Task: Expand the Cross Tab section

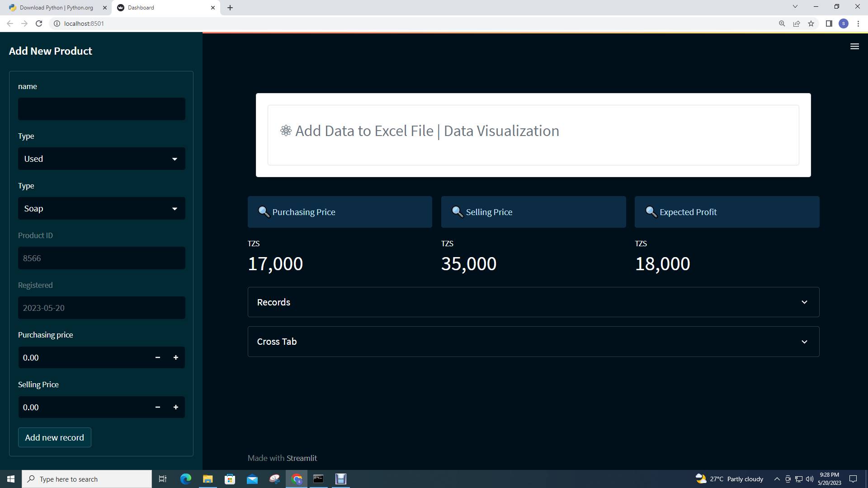Action: pyautogui.click(x=533, y=342)
